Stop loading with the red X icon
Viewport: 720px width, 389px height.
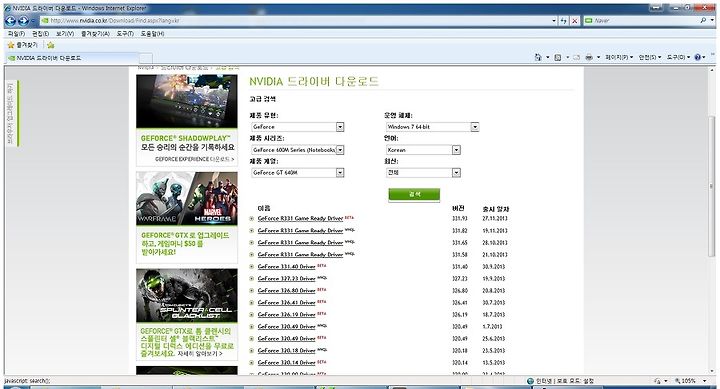574,21
